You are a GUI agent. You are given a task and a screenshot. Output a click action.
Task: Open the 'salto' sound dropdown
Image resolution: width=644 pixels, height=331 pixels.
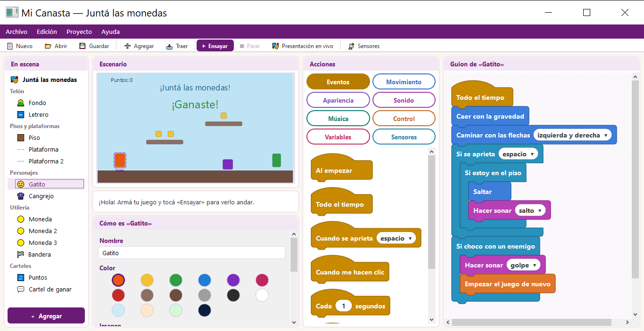[x=530, y=210]
